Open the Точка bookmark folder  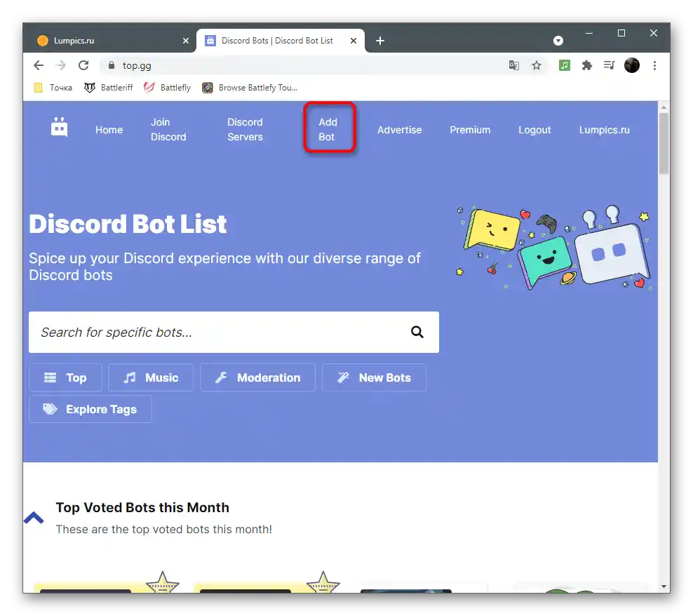point(53,88)
